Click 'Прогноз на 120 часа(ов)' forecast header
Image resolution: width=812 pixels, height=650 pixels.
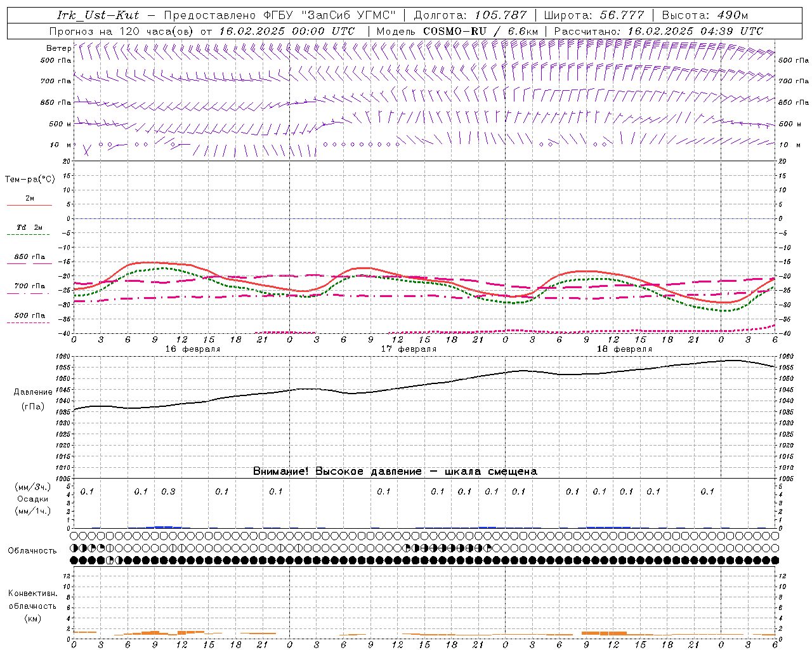tap(122, 31)
